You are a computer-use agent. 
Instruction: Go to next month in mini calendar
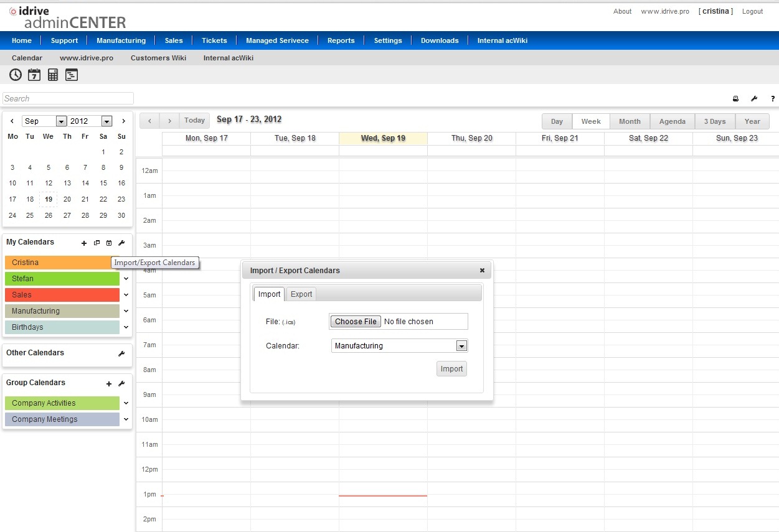tap(124, 121)
